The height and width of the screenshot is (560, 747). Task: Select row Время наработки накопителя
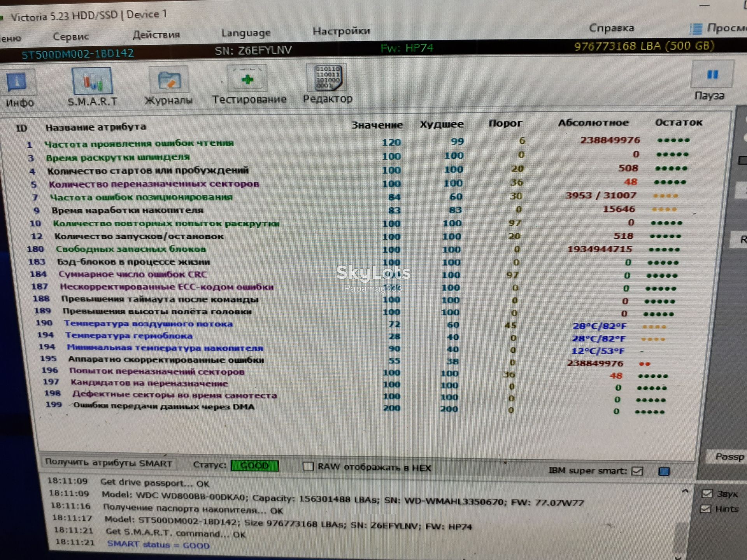354,210
